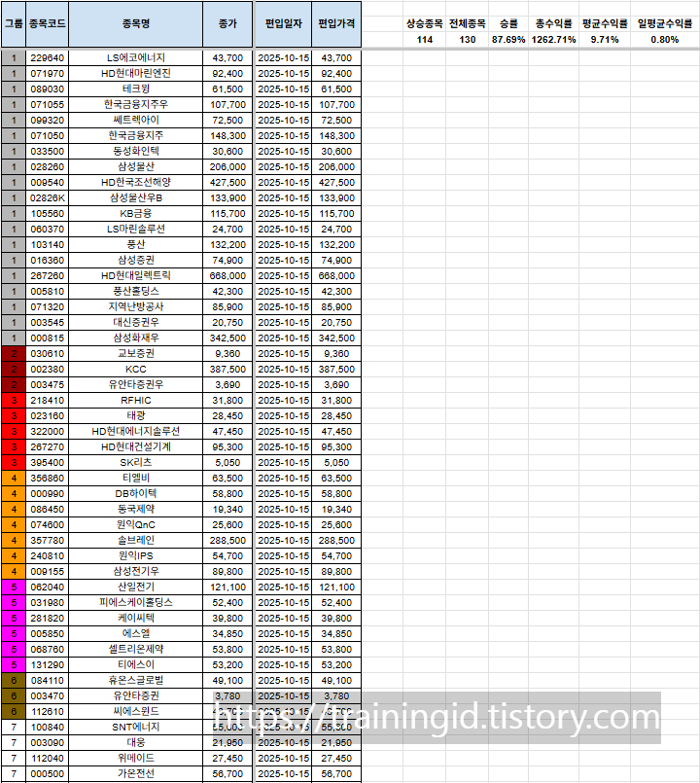
Task: Select stock name 케이씨텍
Action: click(136, 618)
